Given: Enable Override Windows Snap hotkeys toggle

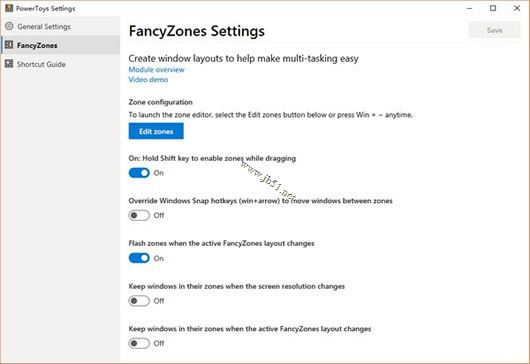Looking at the screenshot, I should 139,215.
